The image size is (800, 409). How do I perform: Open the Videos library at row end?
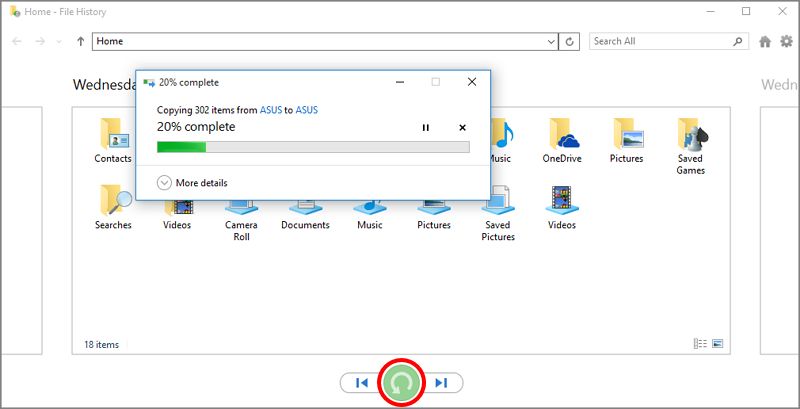pyautogui.click(x=562, y=208)
